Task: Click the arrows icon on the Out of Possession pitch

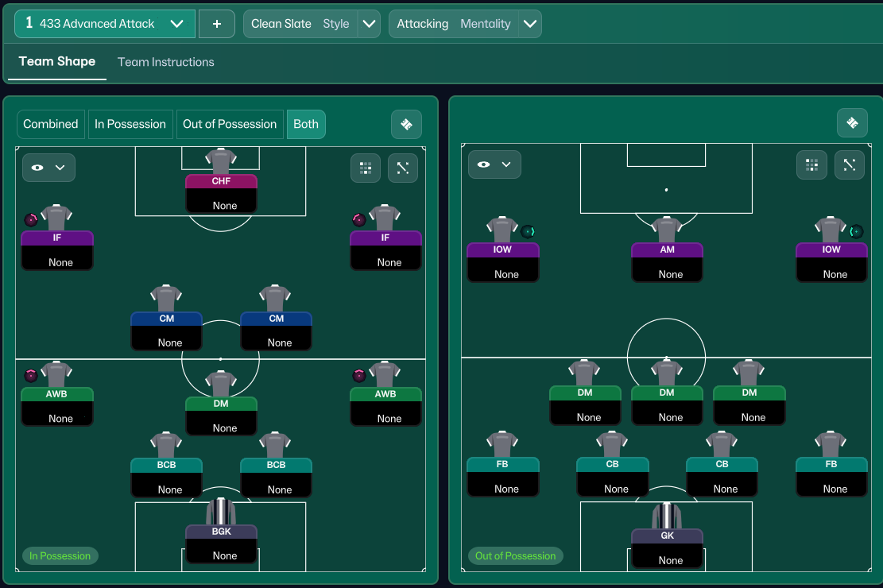Action: coord(849,164)
